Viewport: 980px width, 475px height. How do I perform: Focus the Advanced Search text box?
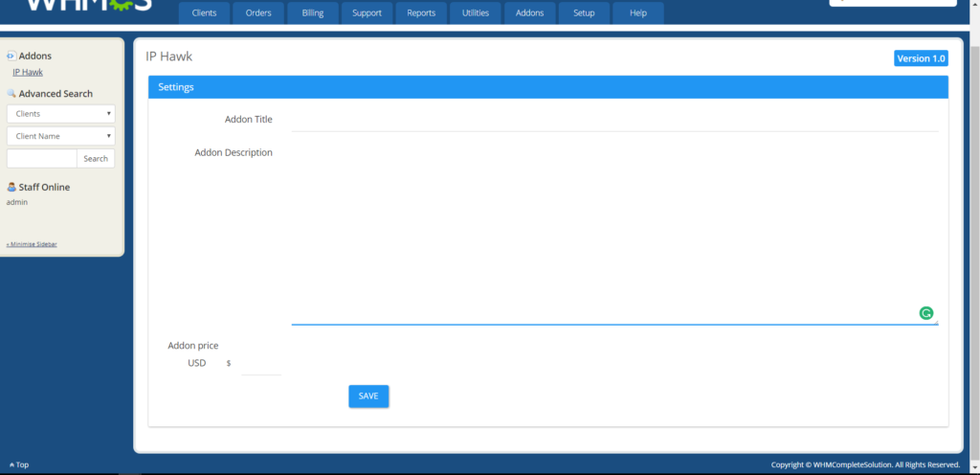(42, 158)
